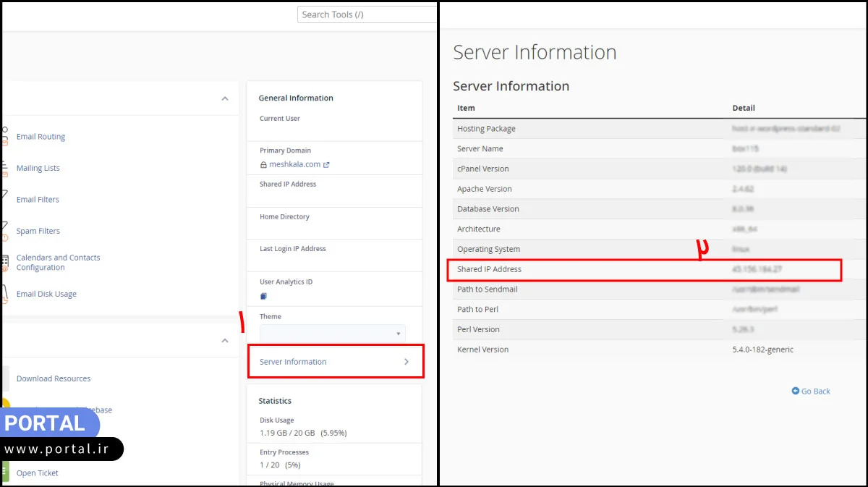Click the Mailing Lists icon
The width and height of the screenshot is (868, 487).
pos(4,168)
